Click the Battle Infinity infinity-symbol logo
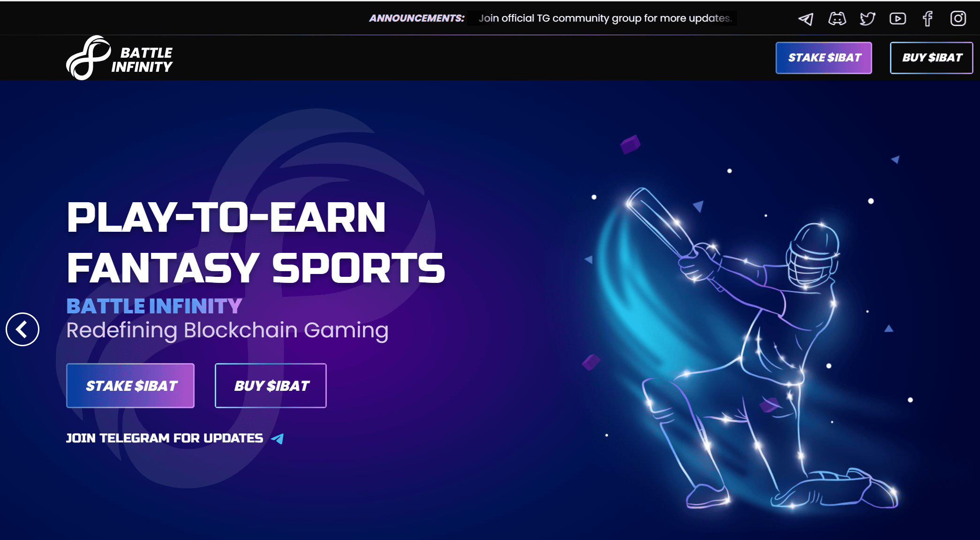 click(x=88, y=58)
